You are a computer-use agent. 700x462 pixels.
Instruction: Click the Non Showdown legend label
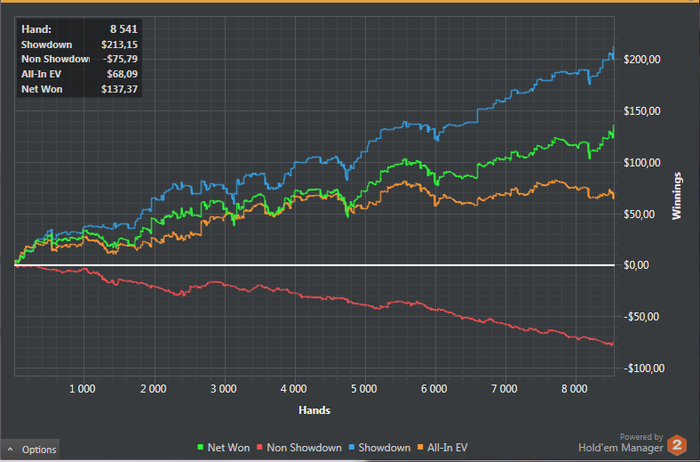(304, 448)
